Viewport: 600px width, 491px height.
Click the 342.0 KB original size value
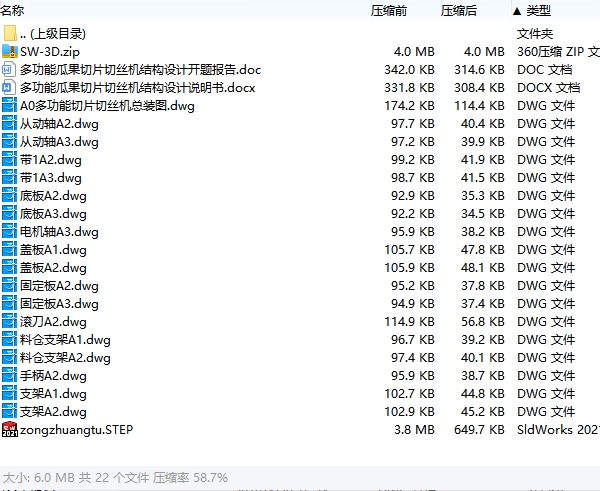coord(409,70)
